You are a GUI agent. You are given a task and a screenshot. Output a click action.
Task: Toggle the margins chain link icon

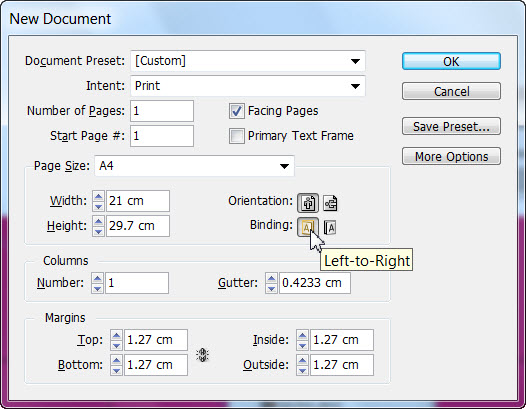[x=203, y=355]
